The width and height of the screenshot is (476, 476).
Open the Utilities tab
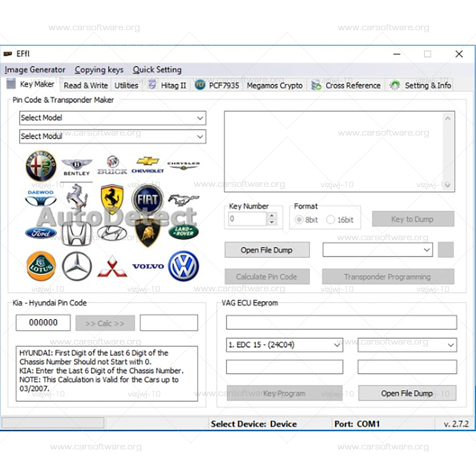[x=126, y=86]
